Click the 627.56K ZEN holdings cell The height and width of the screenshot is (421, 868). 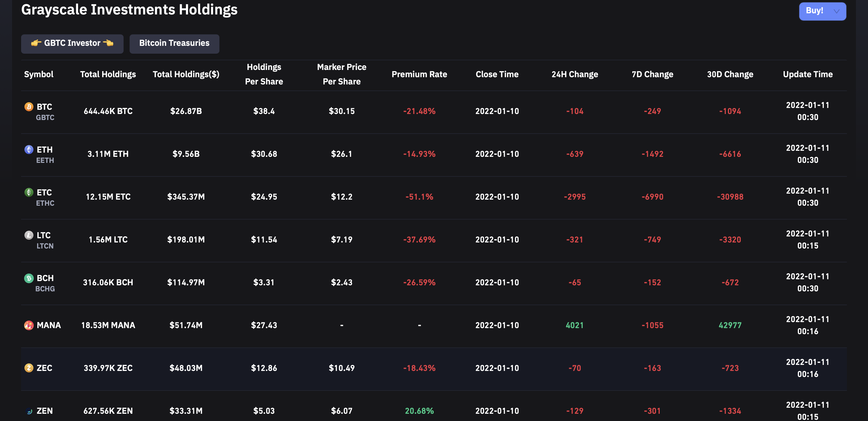tap(108, 411)
